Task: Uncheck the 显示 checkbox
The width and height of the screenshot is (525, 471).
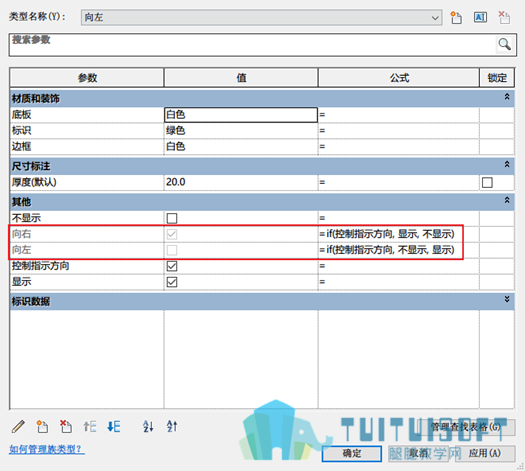Action: [x=172, y=282]
